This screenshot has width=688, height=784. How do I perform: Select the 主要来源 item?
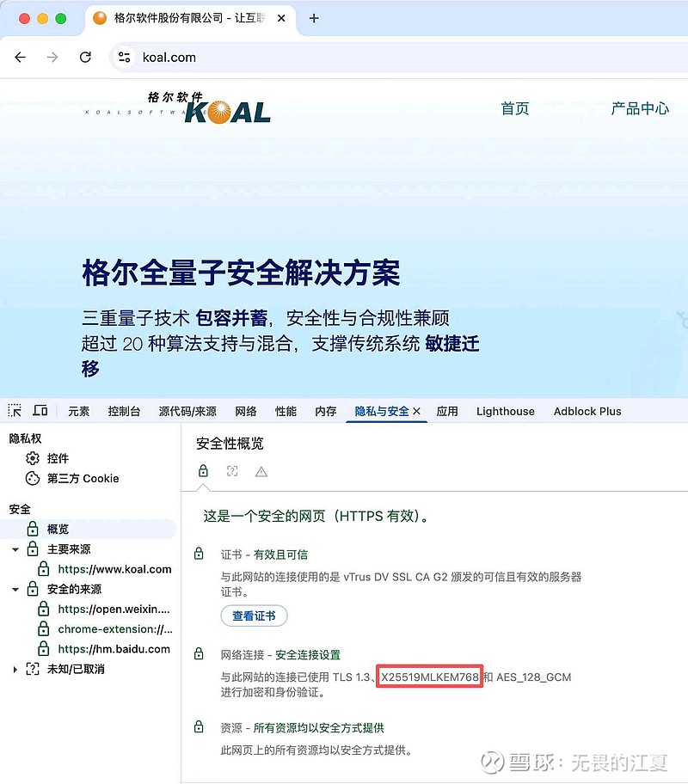[x=69, y=549]
